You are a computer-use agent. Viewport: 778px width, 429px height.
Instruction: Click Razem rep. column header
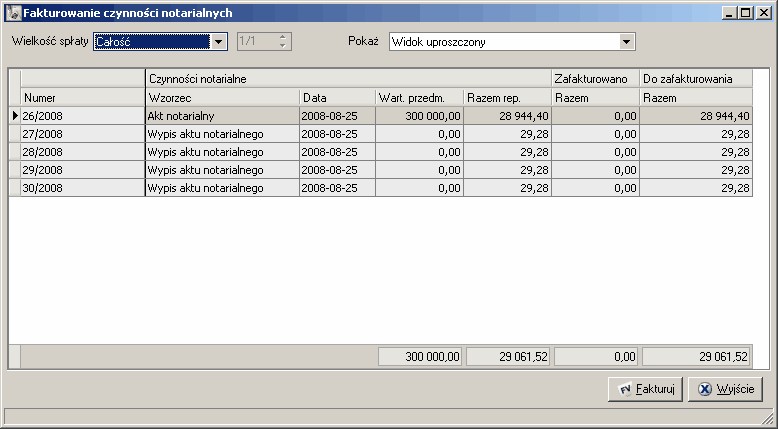pyautogui.click(x=507, y=98)
